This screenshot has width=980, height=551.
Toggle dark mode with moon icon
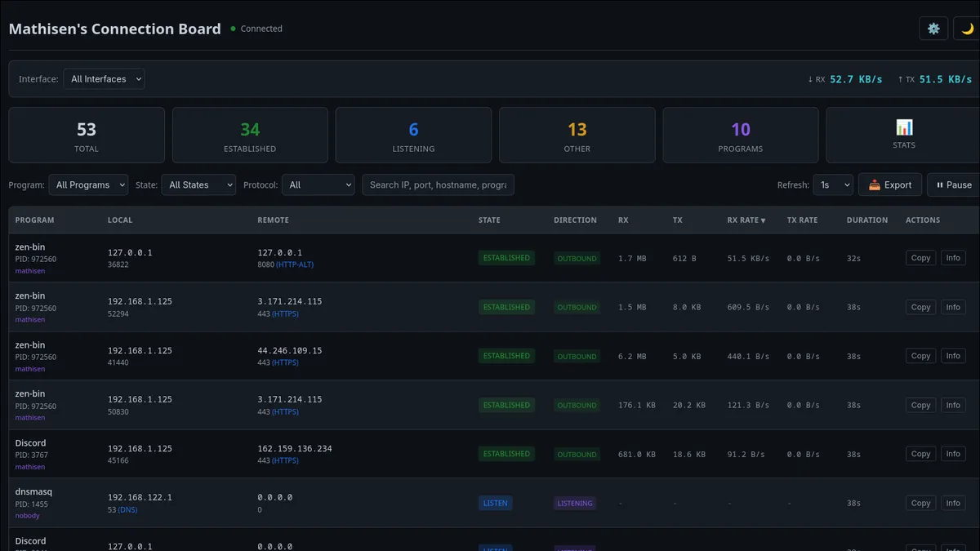click(967, 29)
